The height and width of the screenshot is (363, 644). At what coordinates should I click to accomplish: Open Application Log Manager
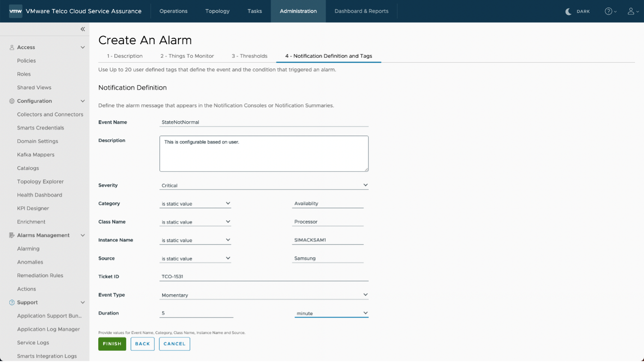tap(49, 330)
